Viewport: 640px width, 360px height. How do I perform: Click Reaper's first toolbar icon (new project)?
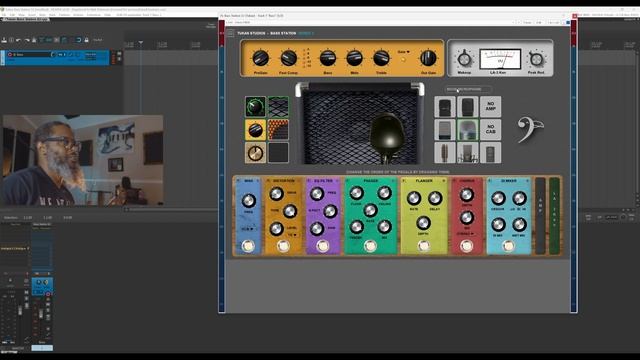click(x=4, y=40)
